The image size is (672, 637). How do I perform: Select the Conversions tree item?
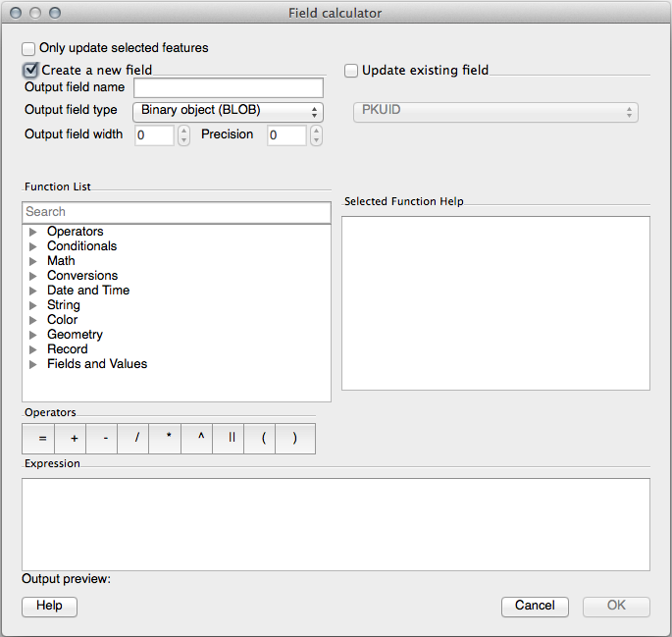[82, 276]
